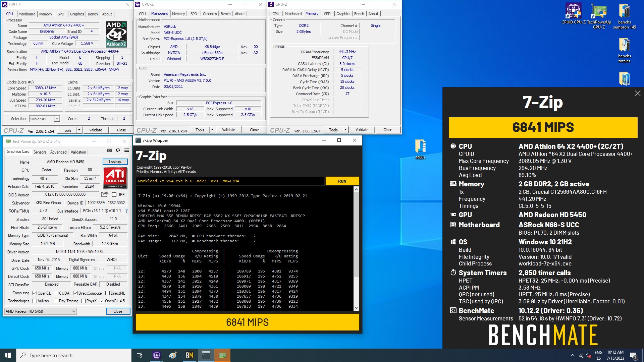Maximize the 7-Zip Wrapper window

[x=339, y=140]
